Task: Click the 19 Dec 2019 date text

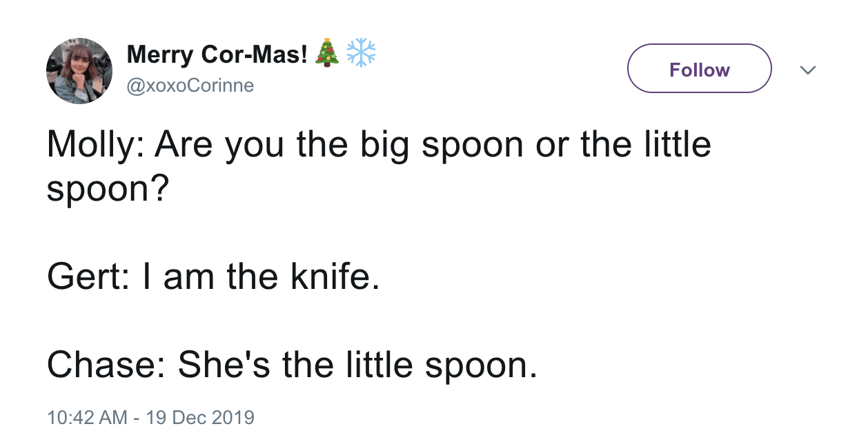Action: coord(200,417)
